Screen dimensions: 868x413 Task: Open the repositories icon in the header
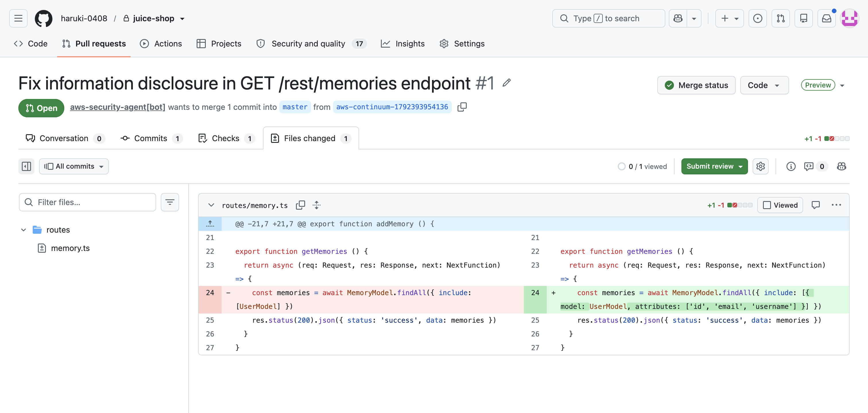[804, 18]
